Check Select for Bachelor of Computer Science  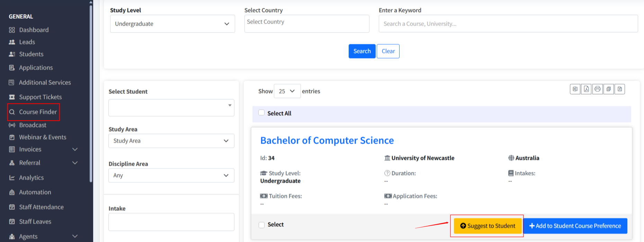point(262,225)
